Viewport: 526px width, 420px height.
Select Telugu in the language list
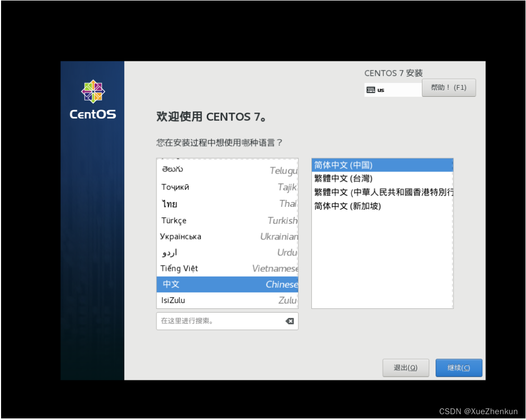click(x=227, y=170)
